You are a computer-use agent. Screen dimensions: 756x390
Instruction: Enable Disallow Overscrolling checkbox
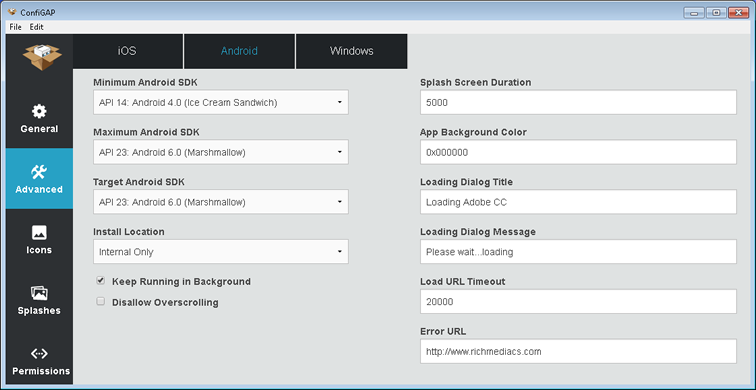click(x=101, y=302)
